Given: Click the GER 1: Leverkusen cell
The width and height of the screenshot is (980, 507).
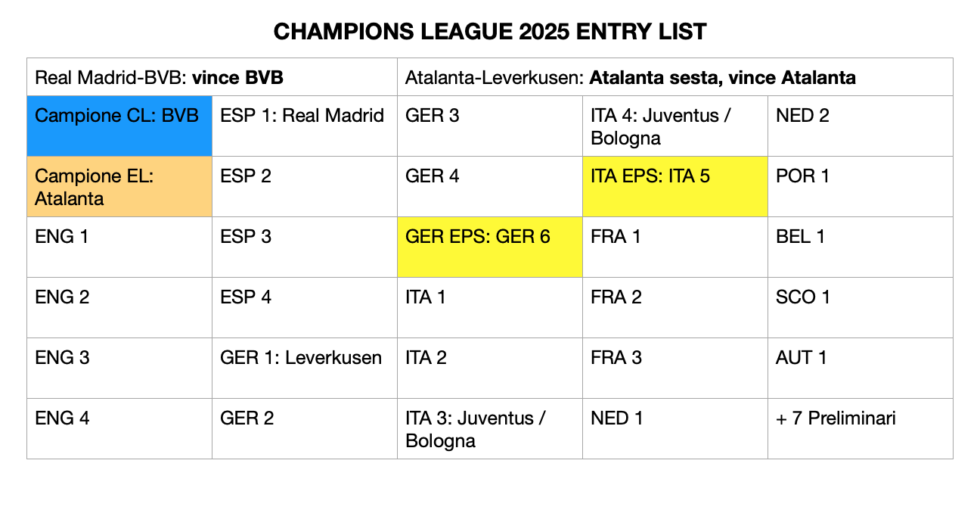Looking at the screenshot, I should [305, 368].
